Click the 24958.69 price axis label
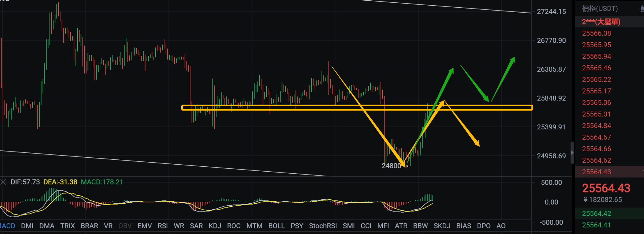 [551, 156]
